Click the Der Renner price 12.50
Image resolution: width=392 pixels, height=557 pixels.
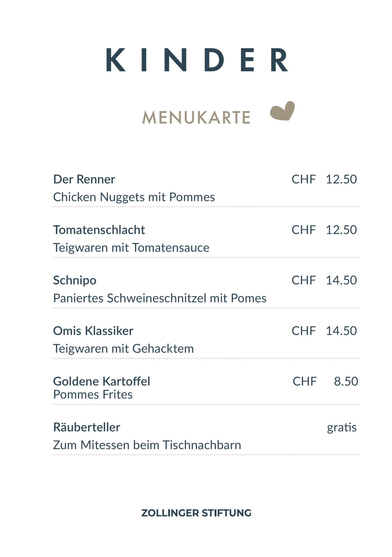[x=341, y=179]
